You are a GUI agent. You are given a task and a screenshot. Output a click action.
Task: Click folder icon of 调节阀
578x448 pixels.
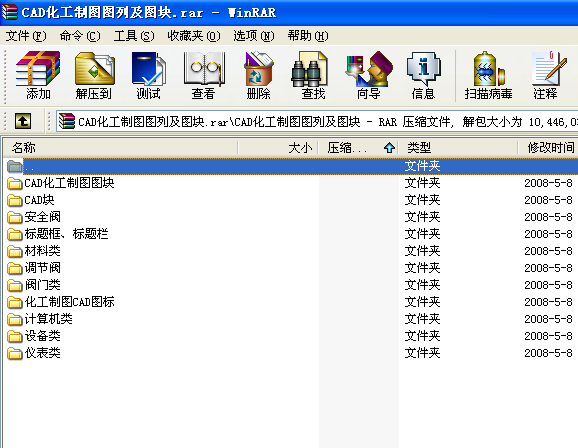coord(15,268)
